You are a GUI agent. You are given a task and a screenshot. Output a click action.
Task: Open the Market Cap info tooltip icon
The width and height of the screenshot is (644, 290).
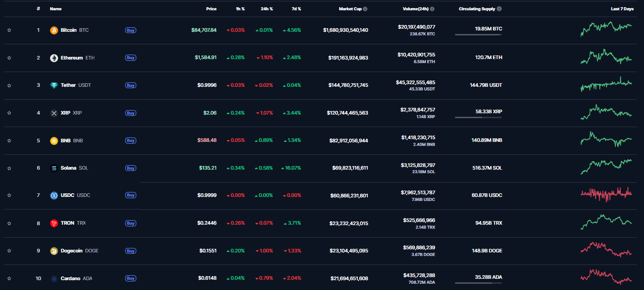(x=365, y=9)
